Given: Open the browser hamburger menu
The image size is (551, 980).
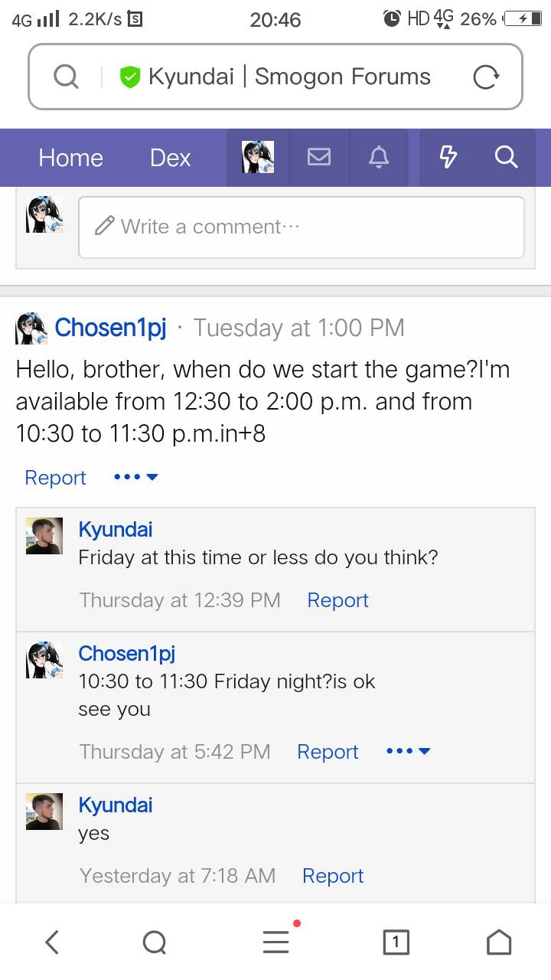Looking at the screenshot, I should click(276, 942).
